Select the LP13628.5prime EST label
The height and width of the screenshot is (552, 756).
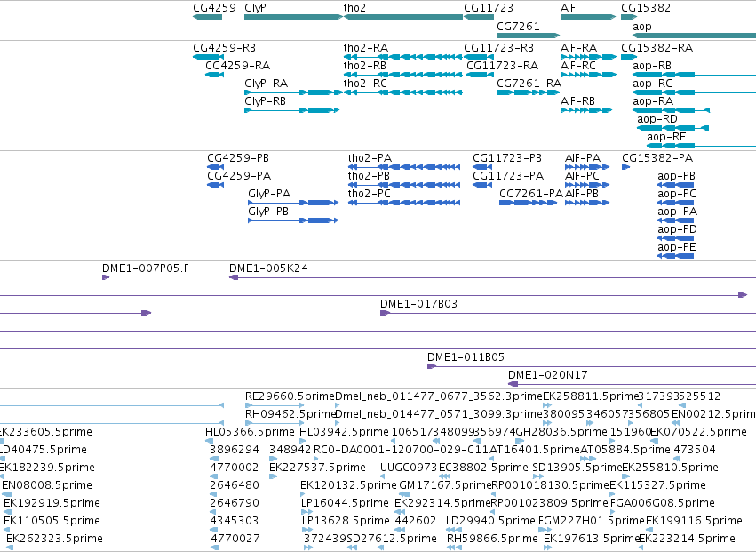[x=346, y=522]
